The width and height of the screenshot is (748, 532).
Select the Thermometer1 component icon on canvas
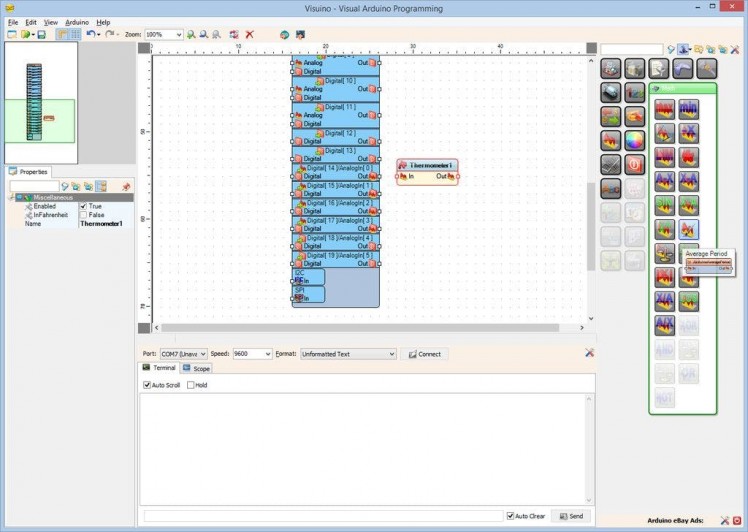coord(402,165)
